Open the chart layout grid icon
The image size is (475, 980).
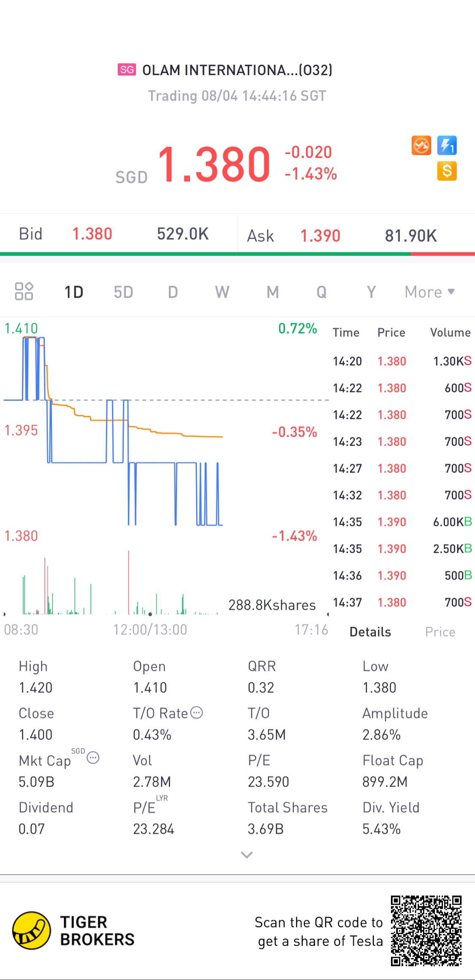(x=24, y=291)
